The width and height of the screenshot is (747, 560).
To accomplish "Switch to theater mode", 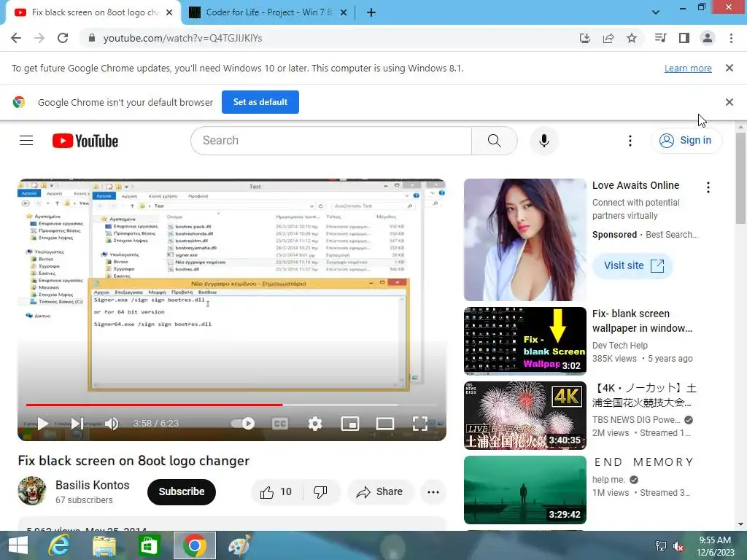I will point(385,424).
